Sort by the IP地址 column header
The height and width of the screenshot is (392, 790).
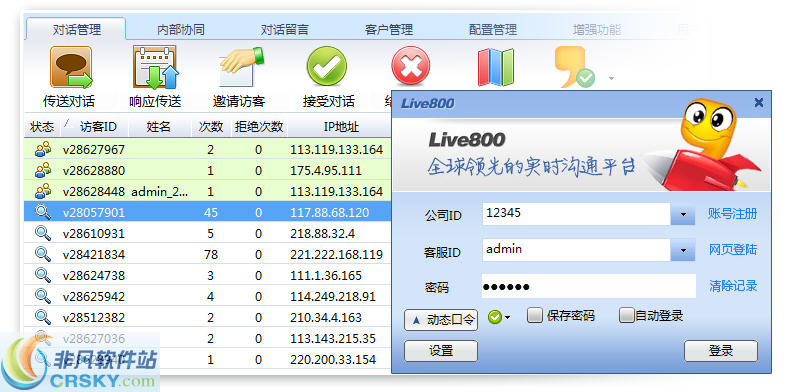click(x=342, y=127)
